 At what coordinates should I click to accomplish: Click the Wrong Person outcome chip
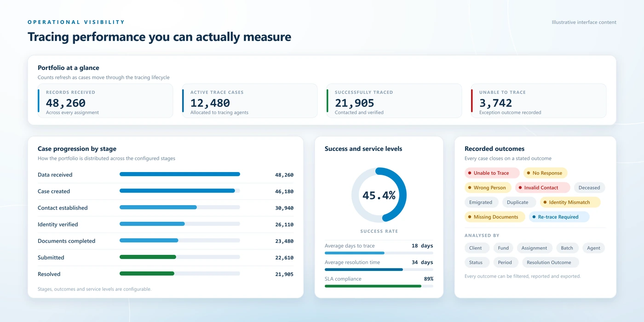tap(488, 188)
